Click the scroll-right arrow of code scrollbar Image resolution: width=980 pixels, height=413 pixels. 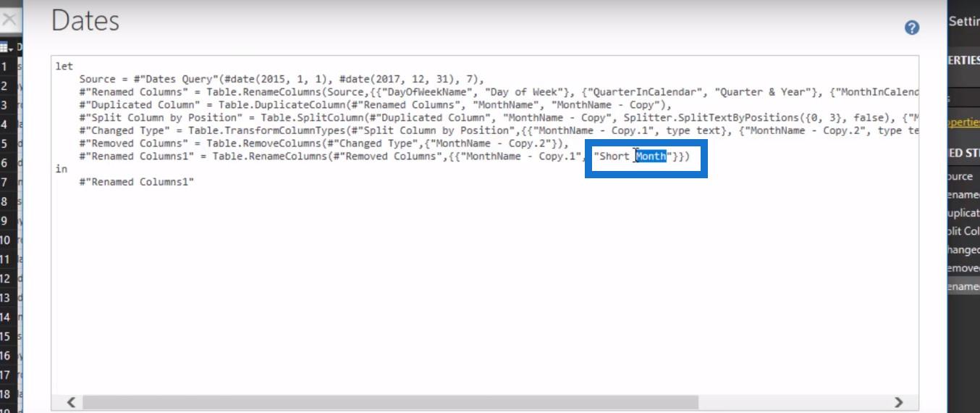tap(898, 402)
